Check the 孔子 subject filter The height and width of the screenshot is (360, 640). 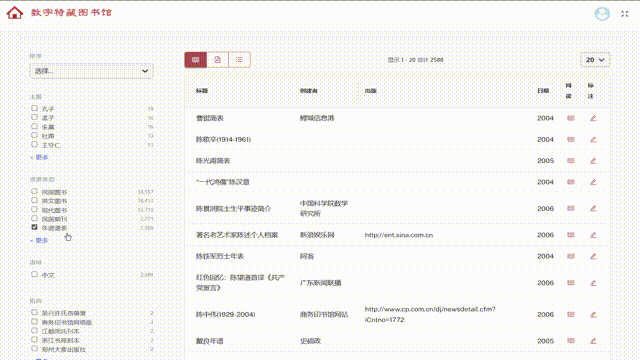coord(34,108)
